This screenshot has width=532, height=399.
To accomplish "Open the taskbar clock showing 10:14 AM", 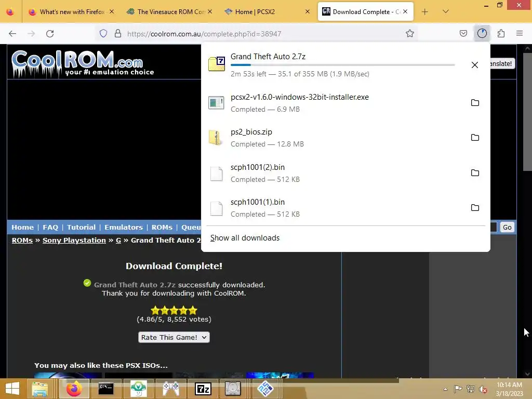I will point(509,389).
